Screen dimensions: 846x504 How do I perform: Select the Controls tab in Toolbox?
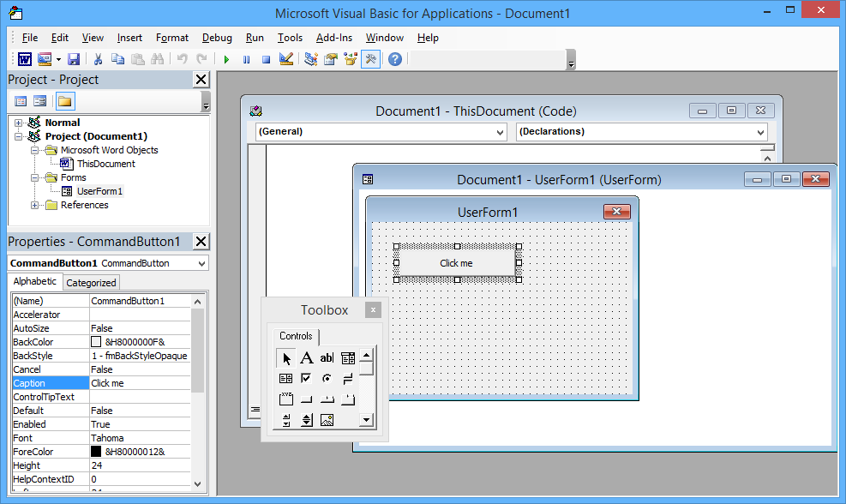tap(296, 336)
